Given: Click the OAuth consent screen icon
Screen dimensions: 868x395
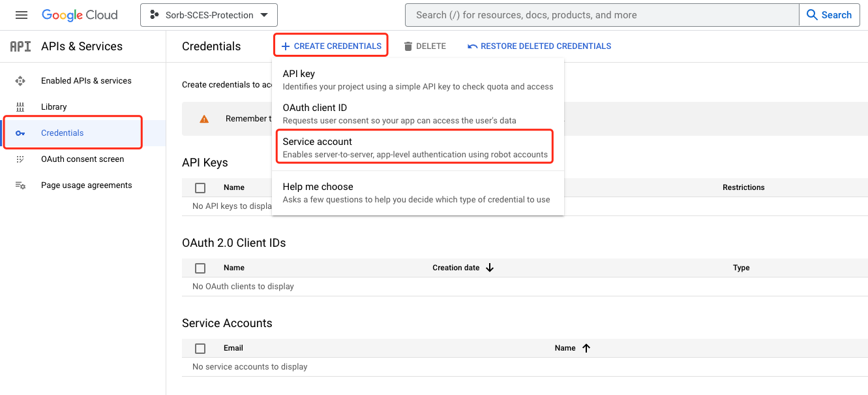Looking at the screenshot, I should click(x=20, y=159).
